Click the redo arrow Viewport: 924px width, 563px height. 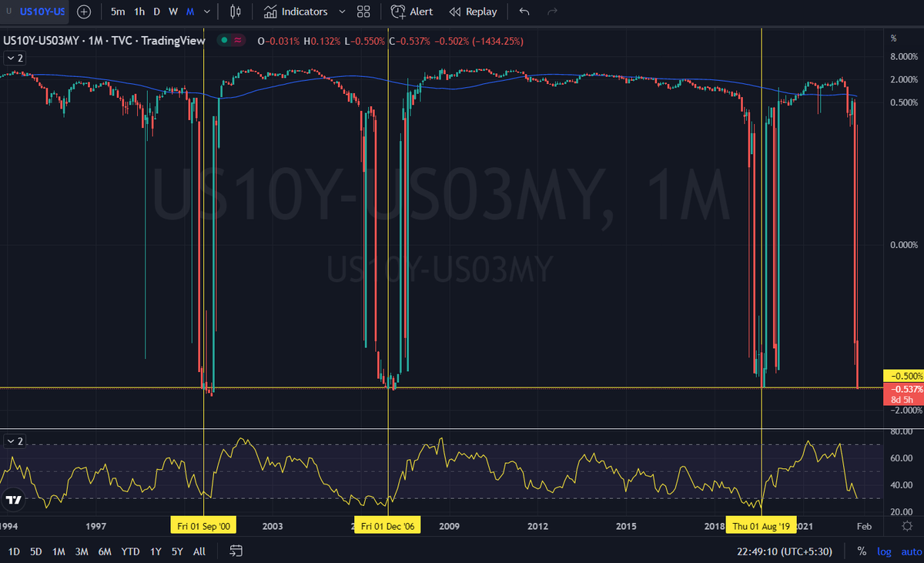coord(552,12)
